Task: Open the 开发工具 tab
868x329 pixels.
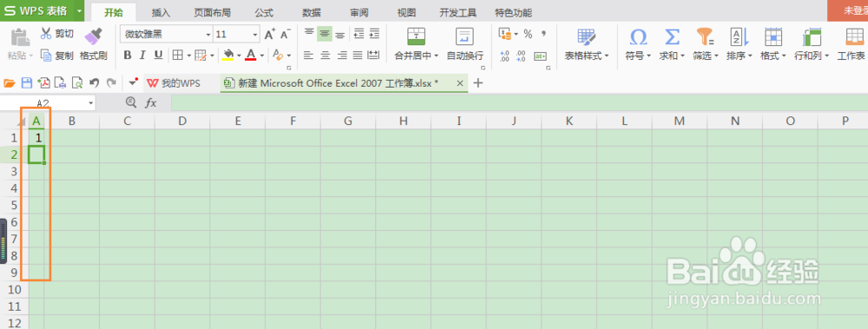Action: coord(457,12)
